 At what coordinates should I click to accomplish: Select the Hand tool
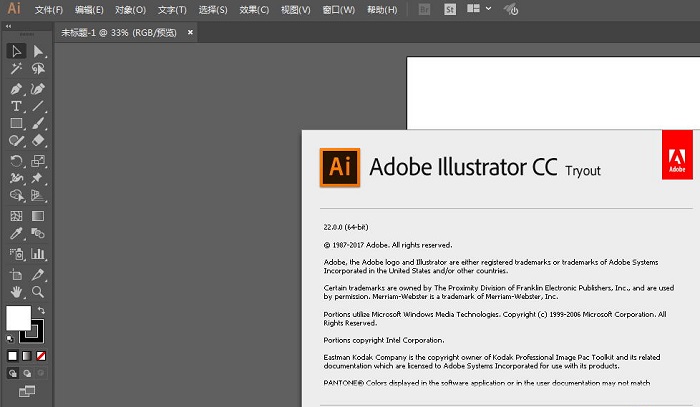tap(17, 292)
